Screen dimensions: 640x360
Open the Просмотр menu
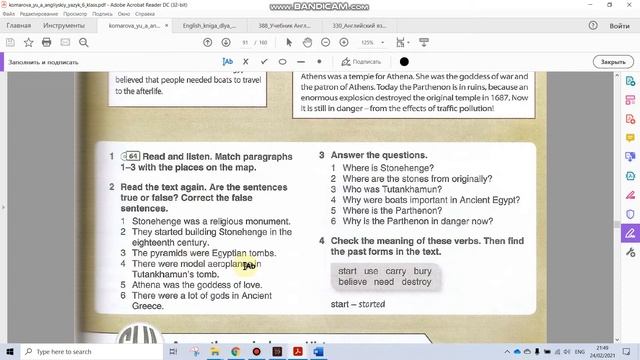(x=75, y=14)
